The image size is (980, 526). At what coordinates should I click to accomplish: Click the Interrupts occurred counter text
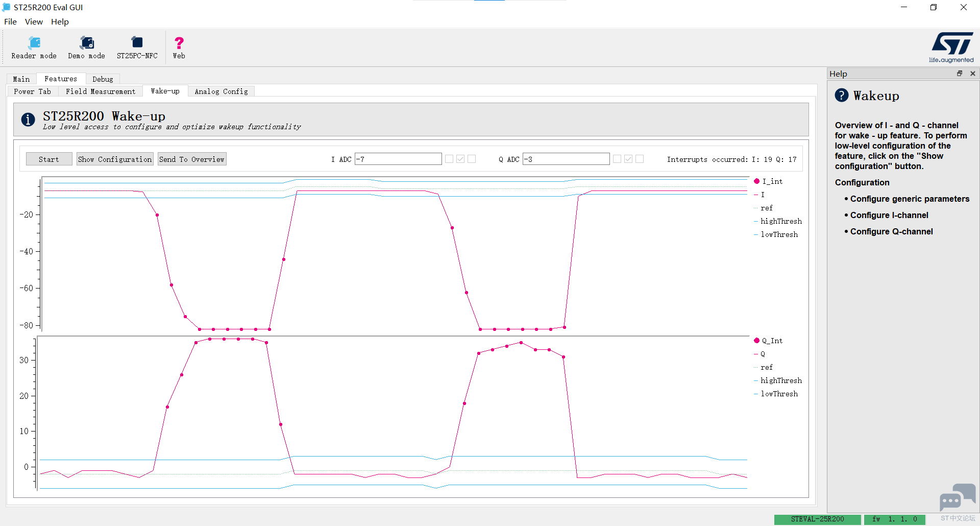tap(731, 159)
